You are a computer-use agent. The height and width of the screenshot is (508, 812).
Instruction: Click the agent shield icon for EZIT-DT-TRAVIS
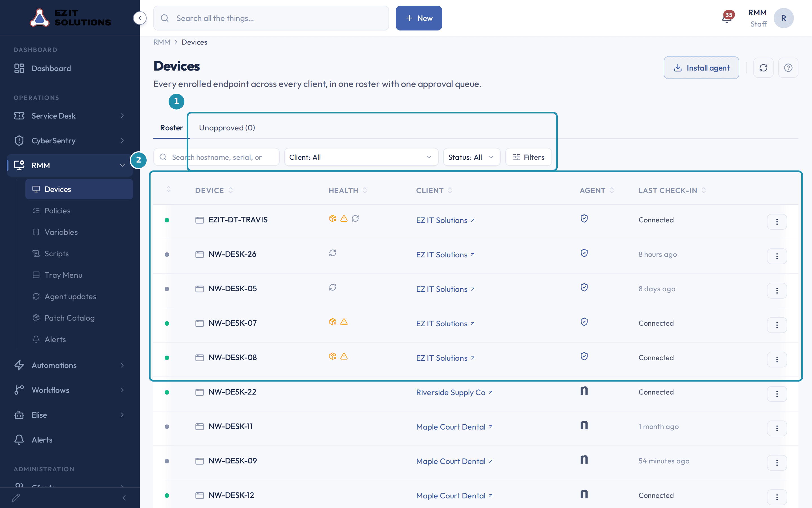click(584, 219)
